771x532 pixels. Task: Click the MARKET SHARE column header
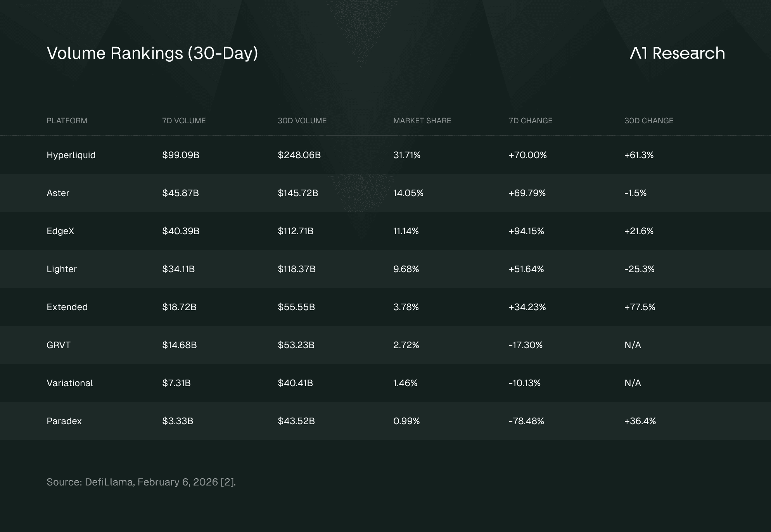point(422,121)
